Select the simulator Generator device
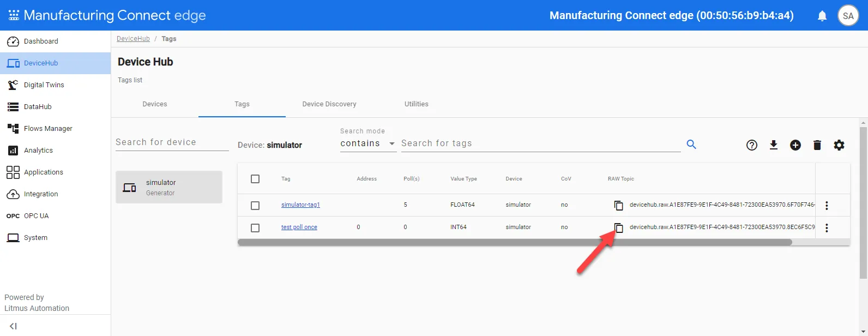Screen dimensions: 868x336 tap(169, 187)
